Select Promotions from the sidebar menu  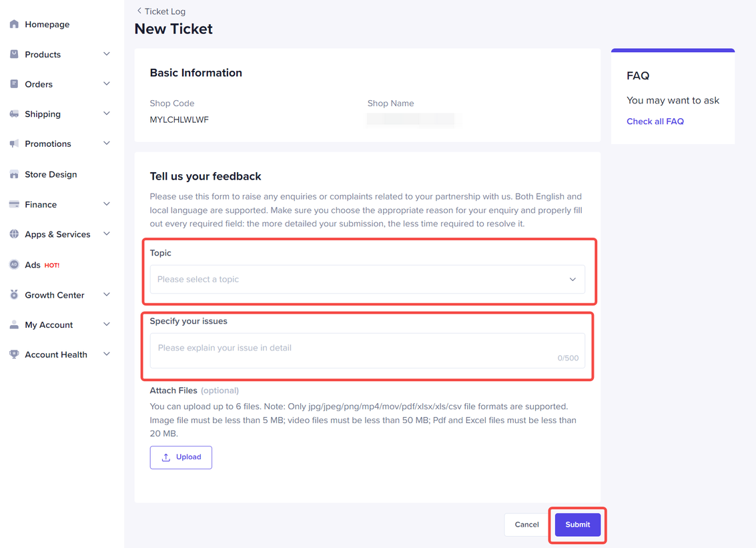coord(47,144)
